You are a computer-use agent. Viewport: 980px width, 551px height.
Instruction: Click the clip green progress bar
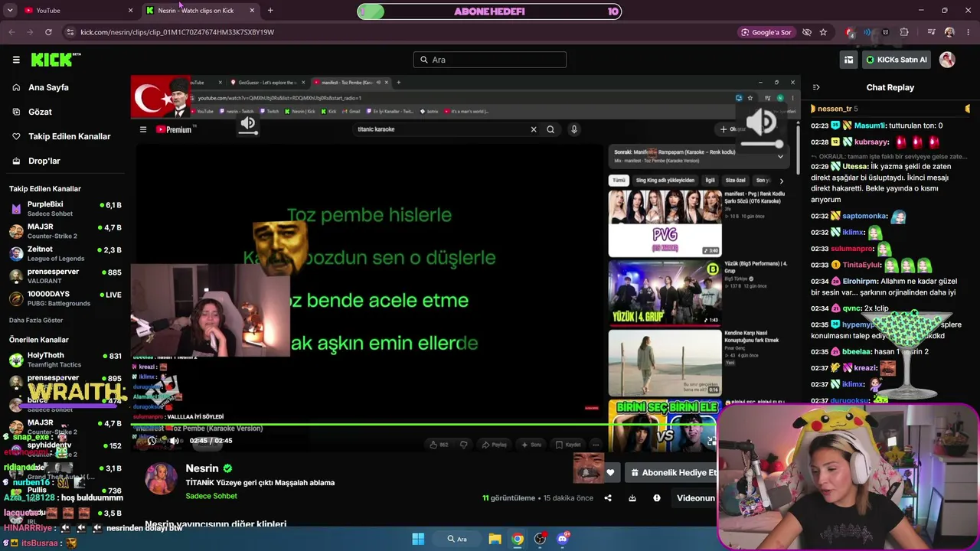pyautogui.click(x=425, y=424)
